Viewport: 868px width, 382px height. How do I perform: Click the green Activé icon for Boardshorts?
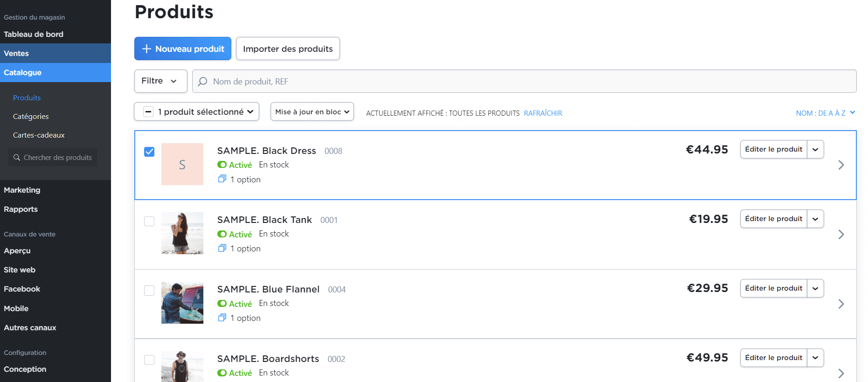pos(222,373)
